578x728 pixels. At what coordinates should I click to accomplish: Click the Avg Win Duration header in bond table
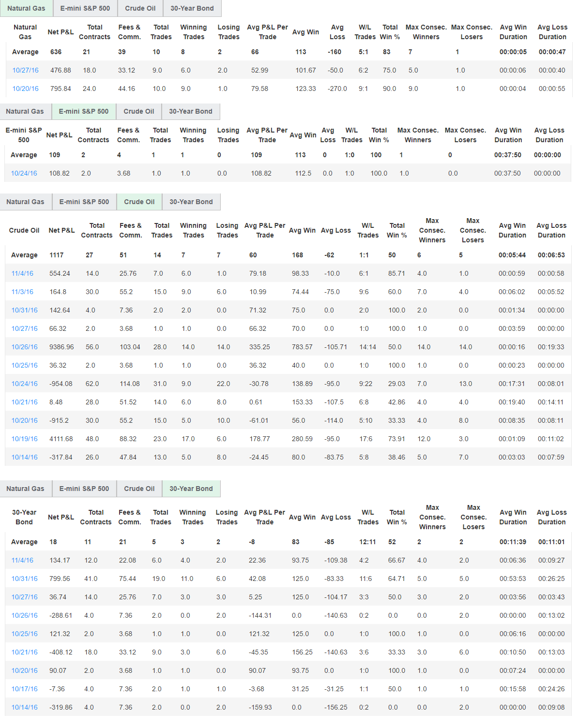(513, 517)
